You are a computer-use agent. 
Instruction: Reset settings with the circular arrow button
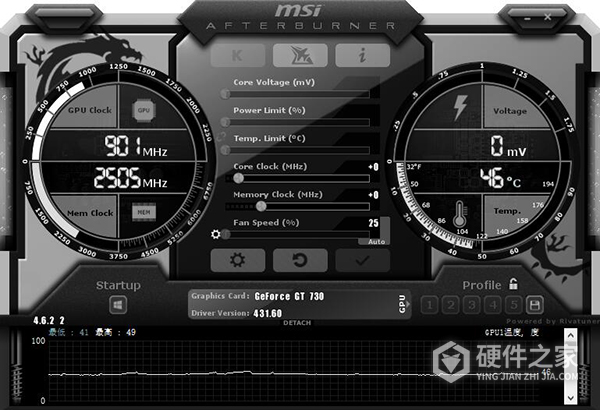(300, 260)
